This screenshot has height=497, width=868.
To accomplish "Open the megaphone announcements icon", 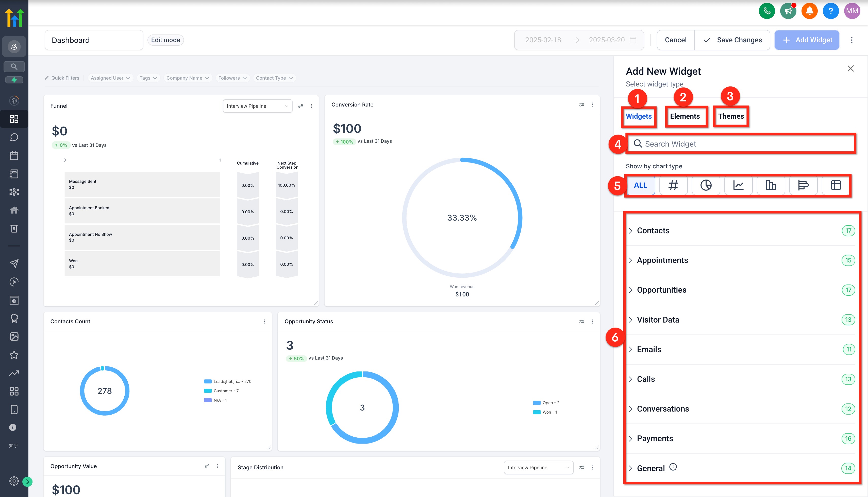I will (x=788, y=11).
